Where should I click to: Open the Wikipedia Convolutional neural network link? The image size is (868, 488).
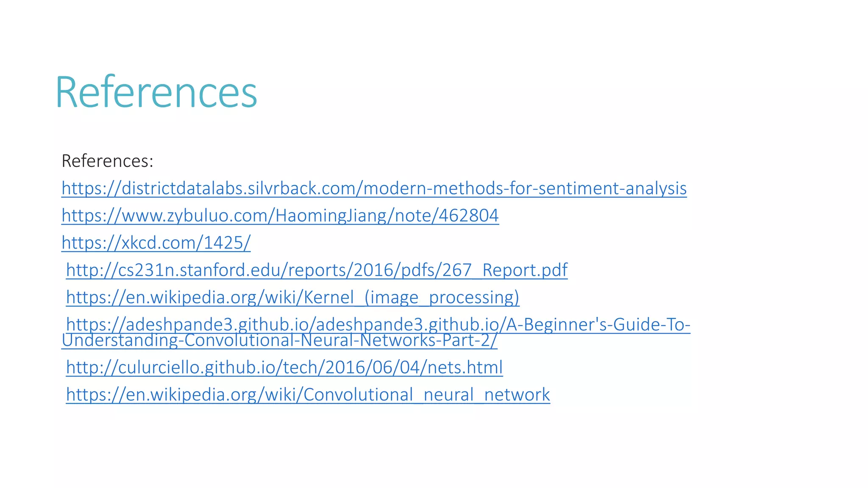[x=308, y=394]
